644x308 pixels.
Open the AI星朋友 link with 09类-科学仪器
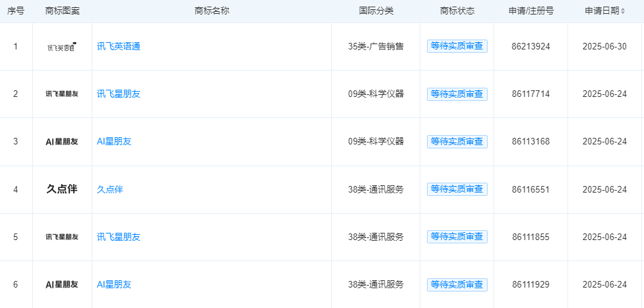[x=114, y=142]
